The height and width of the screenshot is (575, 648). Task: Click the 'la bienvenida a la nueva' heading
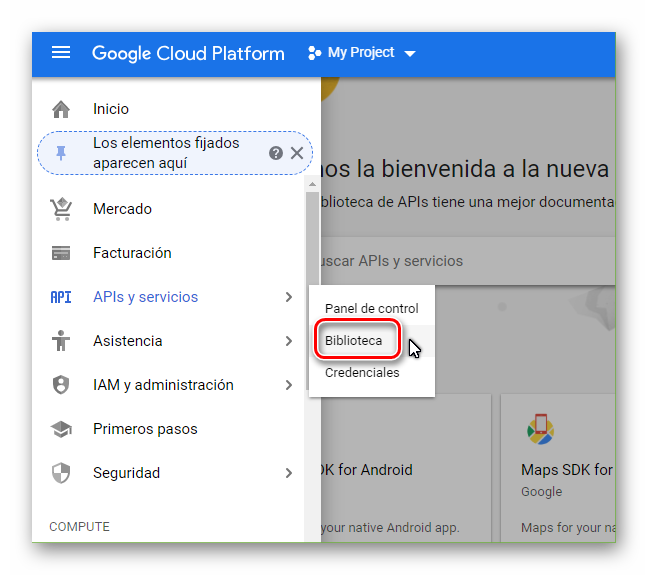click(x=483, y=169)
